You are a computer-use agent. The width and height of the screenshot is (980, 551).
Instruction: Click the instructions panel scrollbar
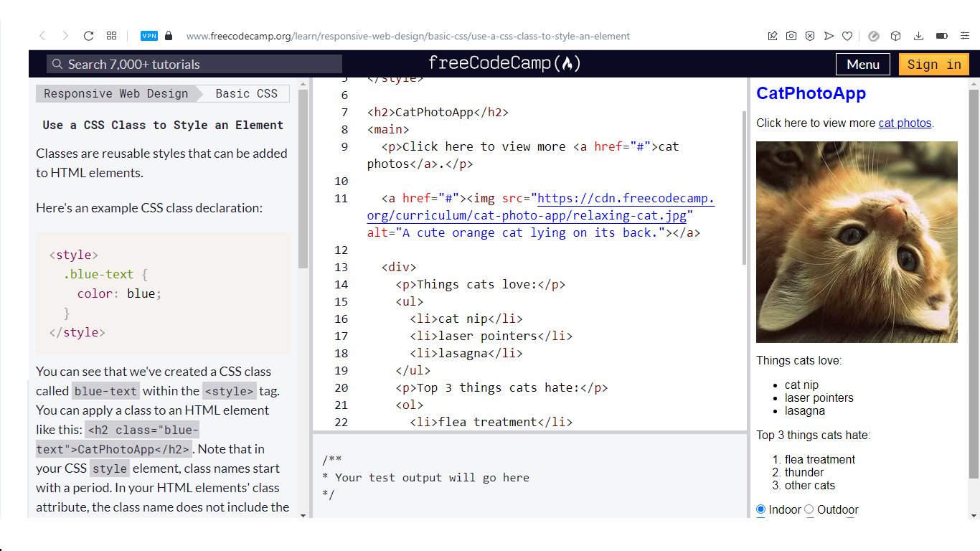point(303,179)
